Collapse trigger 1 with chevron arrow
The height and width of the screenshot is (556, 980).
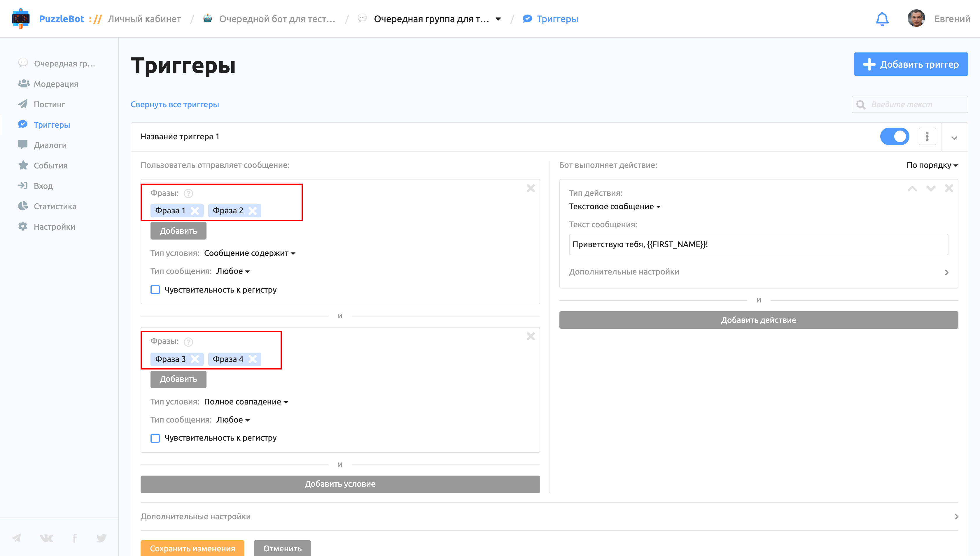[954, 138]
